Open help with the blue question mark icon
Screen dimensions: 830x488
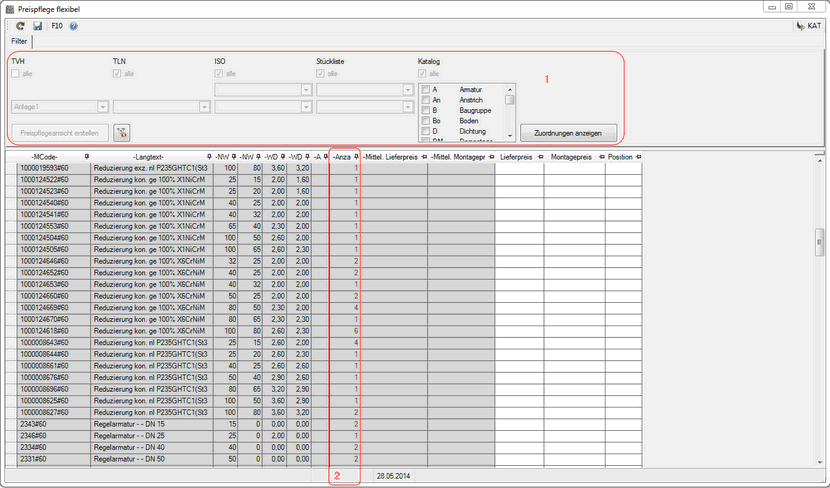(74, 26)
